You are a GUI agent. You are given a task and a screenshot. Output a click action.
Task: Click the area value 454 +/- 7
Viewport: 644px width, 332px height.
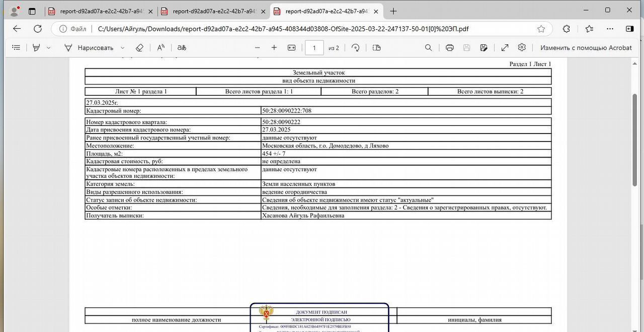274,154
